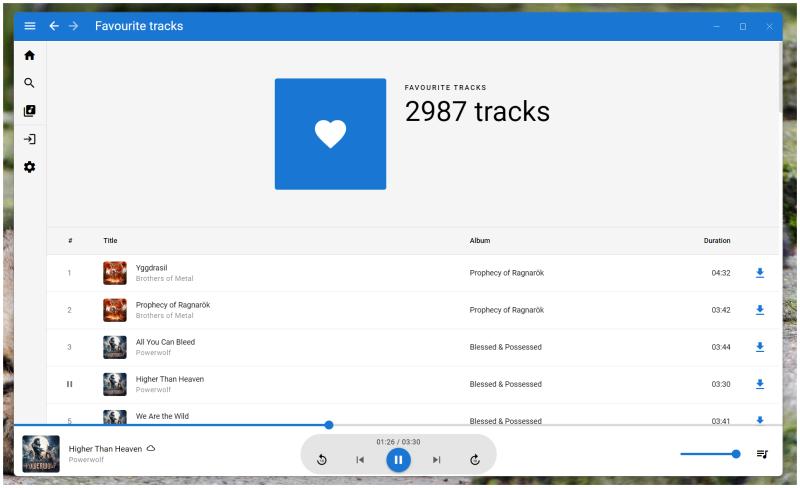Jump ahead using the forward-skip icon
The image size is (800, 488).
coord(475,460)
